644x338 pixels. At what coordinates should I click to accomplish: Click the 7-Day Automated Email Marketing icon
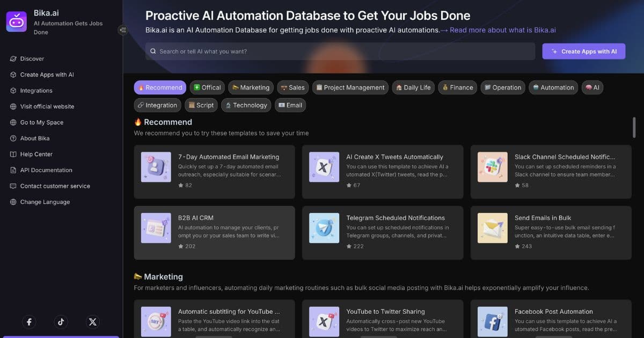point(156,167)
